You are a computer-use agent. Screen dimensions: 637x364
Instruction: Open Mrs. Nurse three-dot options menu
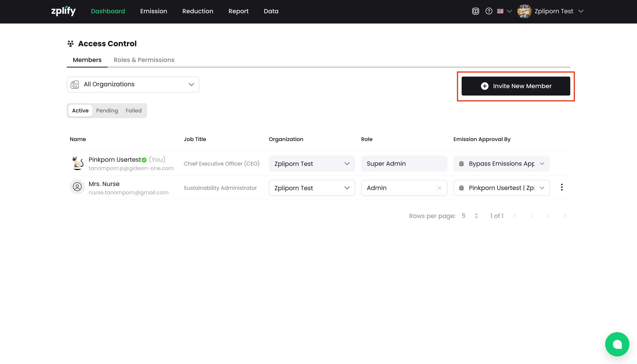(x=562, y=187)
